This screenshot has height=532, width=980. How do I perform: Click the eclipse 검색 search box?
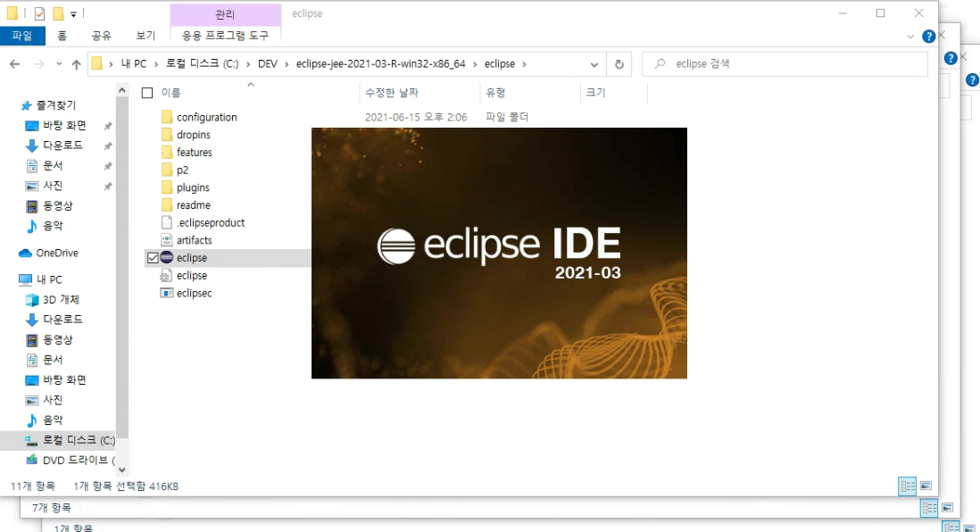pos(785,63)
